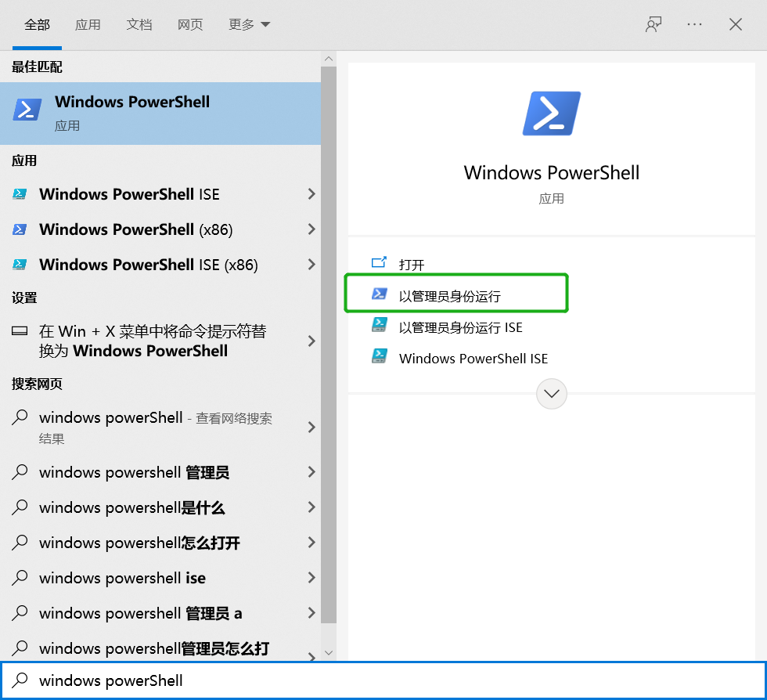
Task: Open the three-dot options menu
Action: [694, 24]
